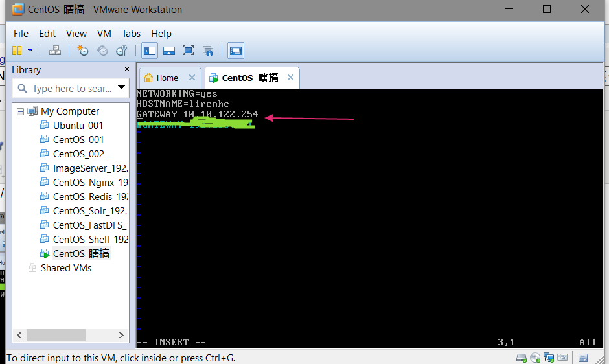Click the camera-like device status icon
This screenshot has height=364, width=609.
coord(562,357)
